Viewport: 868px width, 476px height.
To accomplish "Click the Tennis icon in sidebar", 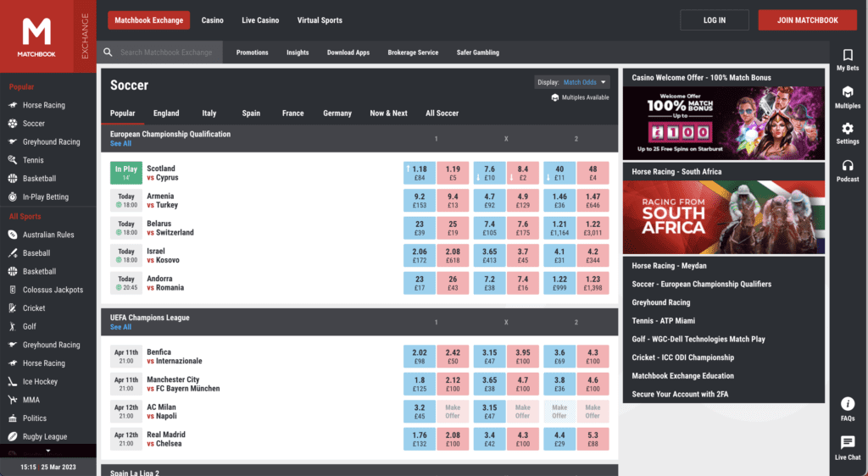I will (13, 160).
